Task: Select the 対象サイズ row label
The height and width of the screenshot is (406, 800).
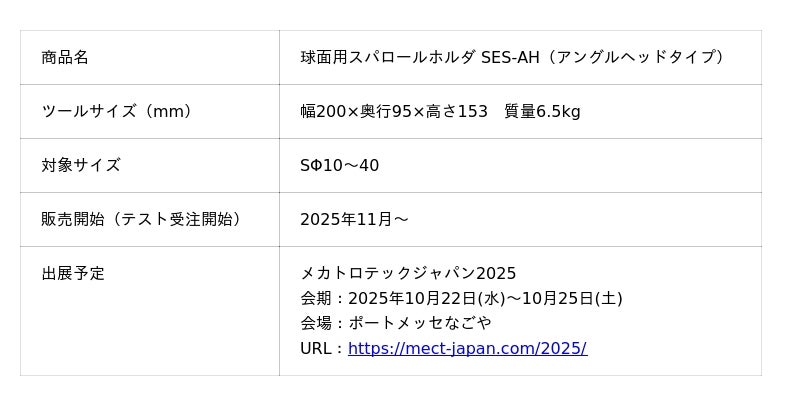Action: [x=81, y=165]
